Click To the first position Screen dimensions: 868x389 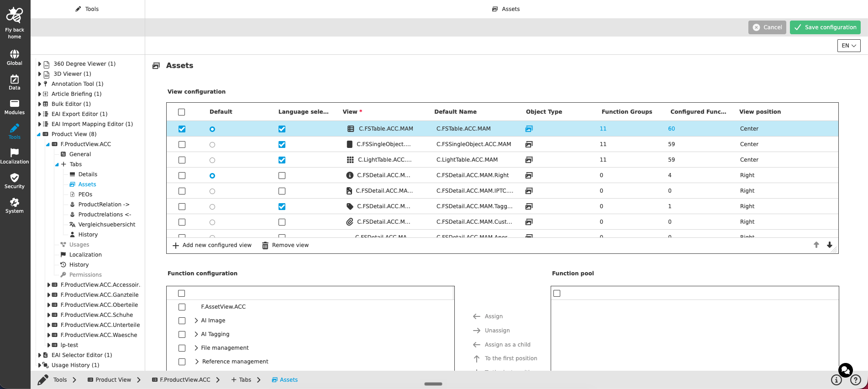(505, 358)
